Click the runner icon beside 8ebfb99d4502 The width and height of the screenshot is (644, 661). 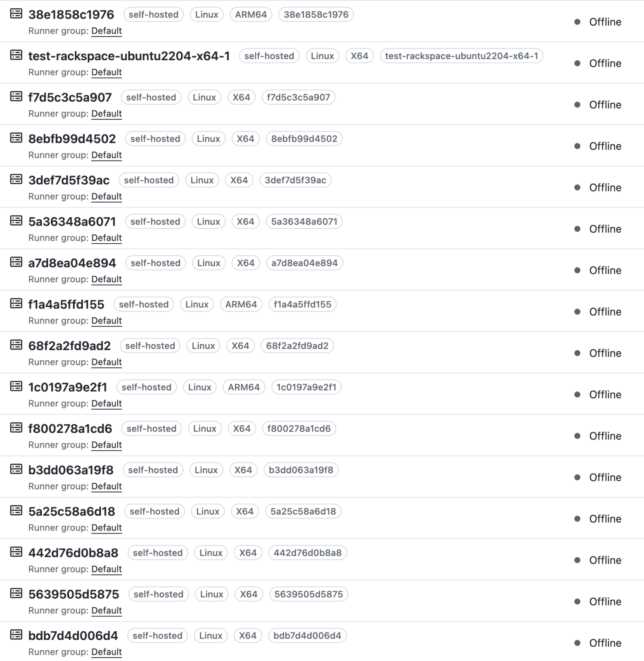click(15, 139)
